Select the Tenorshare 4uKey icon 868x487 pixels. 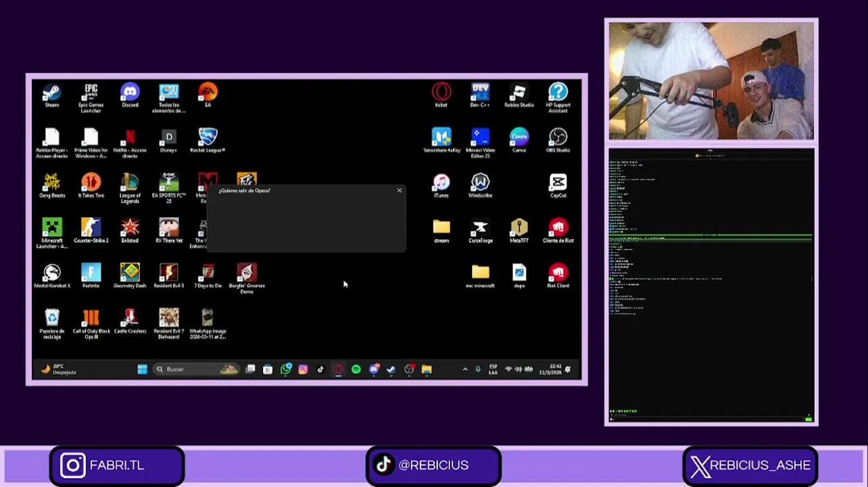[441, 141]
